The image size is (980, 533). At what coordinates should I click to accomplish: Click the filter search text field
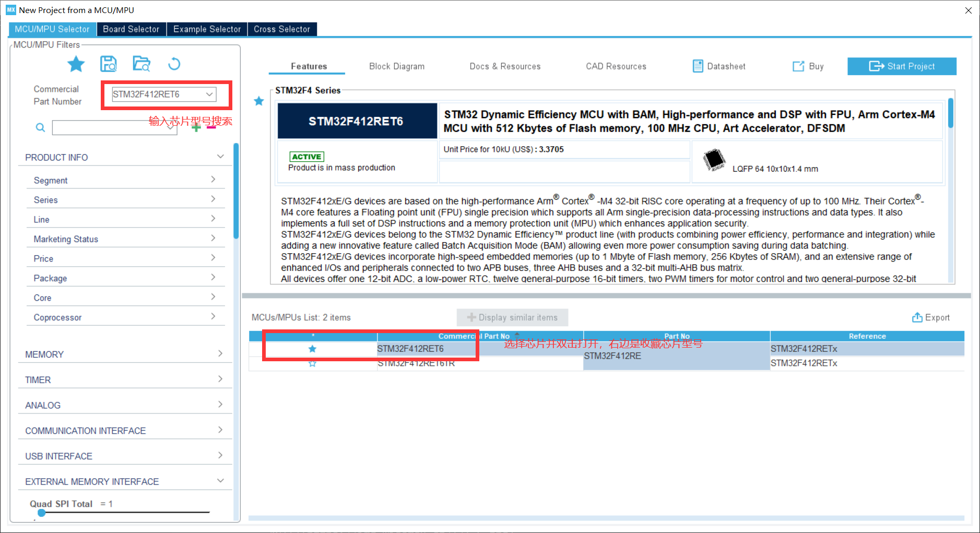coord(112,128)
